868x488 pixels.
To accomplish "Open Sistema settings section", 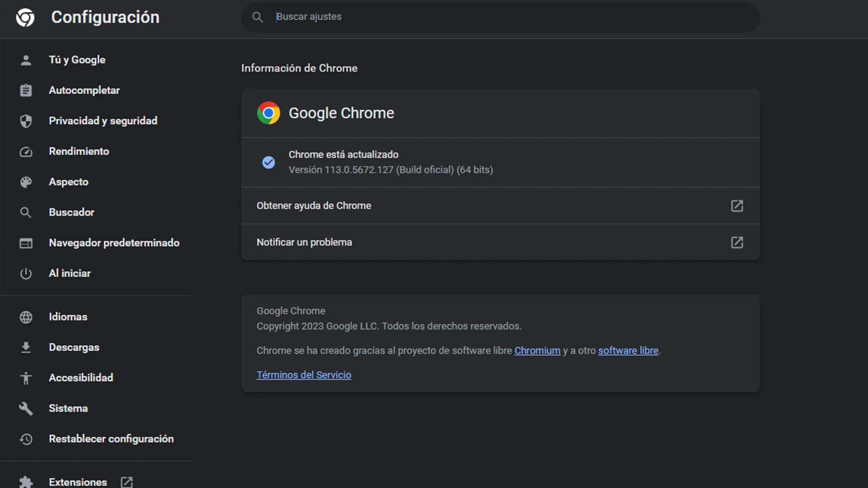I will pyautogui.click(x=68, y=408).
